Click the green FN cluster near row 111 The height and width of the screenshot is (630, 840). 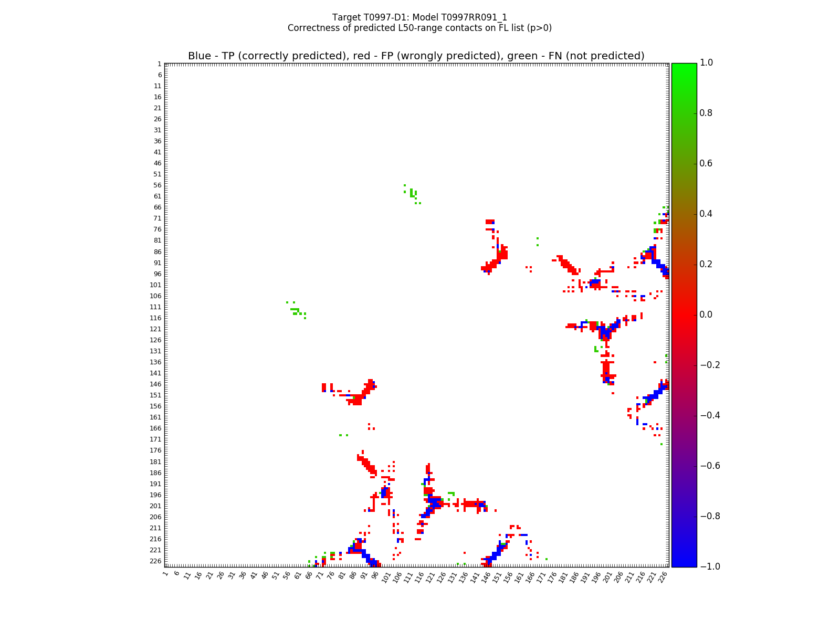(x=296, y=310)
